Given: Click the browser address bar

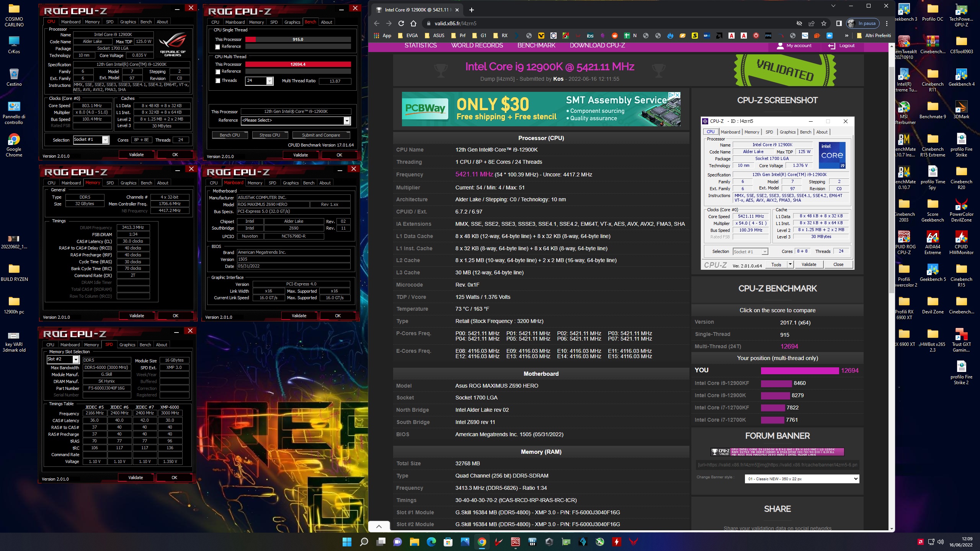Looking at the screenshot, I should pyautogui.click(x=612, y=23).
